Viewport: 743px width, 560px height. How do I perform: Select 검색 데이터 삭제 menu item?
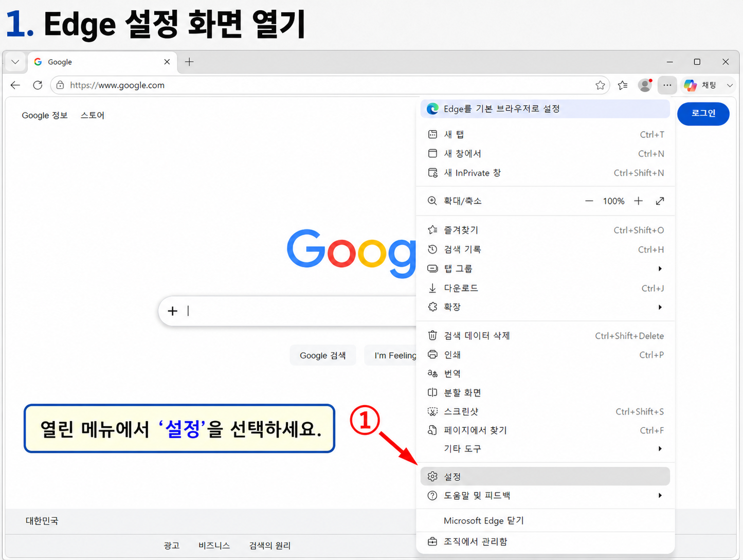545,336
